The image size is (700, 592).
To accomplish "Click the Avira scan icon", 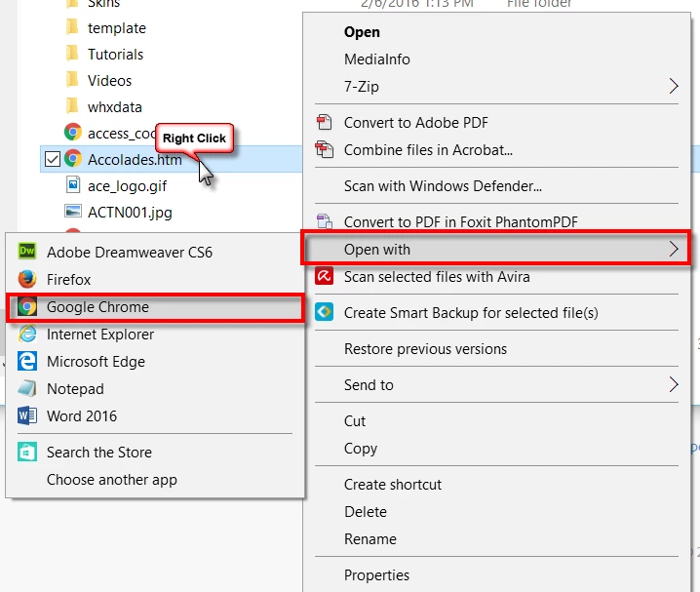I will pos(324,276).
